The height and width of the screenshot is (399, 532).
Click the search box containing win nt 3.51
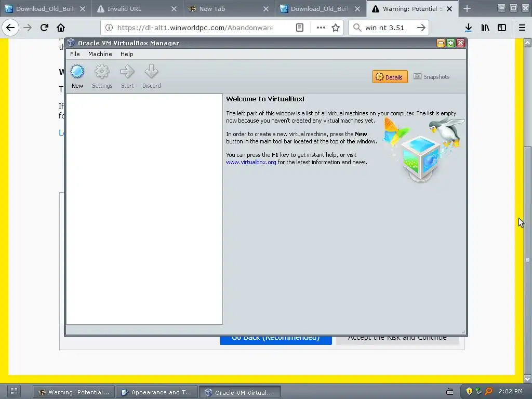click(x=389, y=28)
